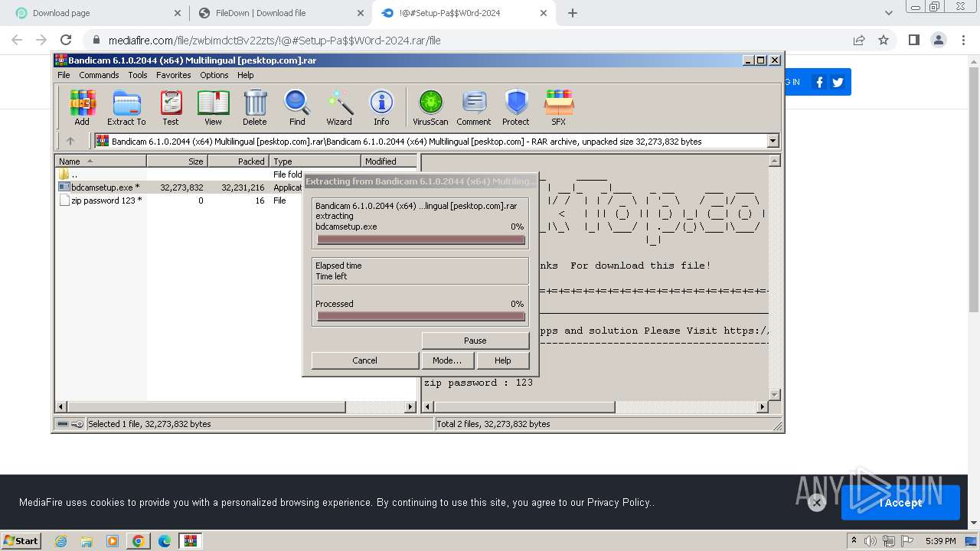Sort by Modified column header

[388, 161]
